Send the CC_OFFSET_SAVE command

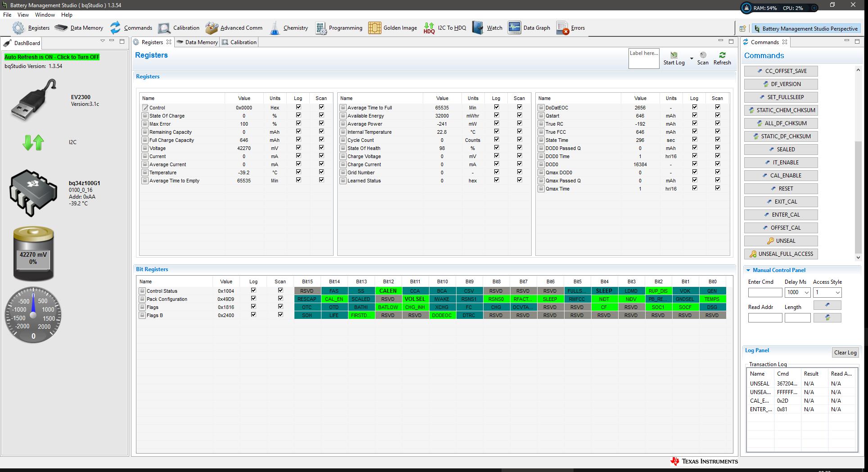point(781,71)
